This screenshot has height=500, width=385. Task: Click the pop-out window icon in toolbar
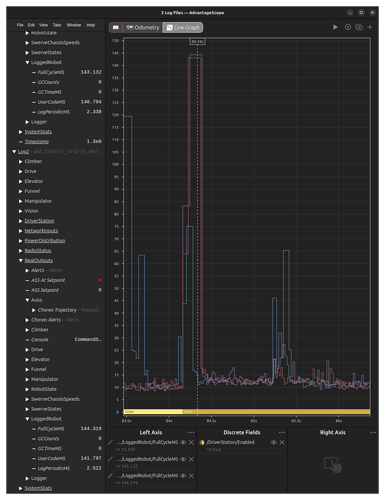click(359, 27)
